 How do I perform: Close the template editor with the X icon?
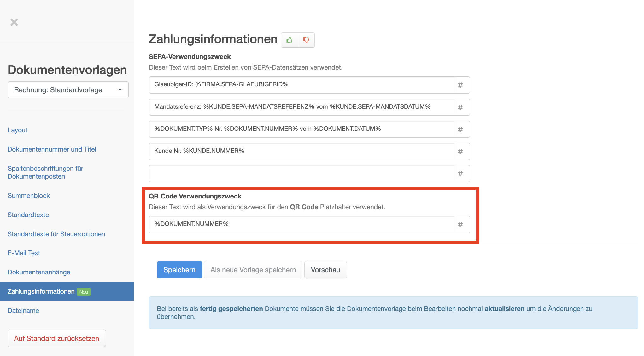(x=14, y=22)
